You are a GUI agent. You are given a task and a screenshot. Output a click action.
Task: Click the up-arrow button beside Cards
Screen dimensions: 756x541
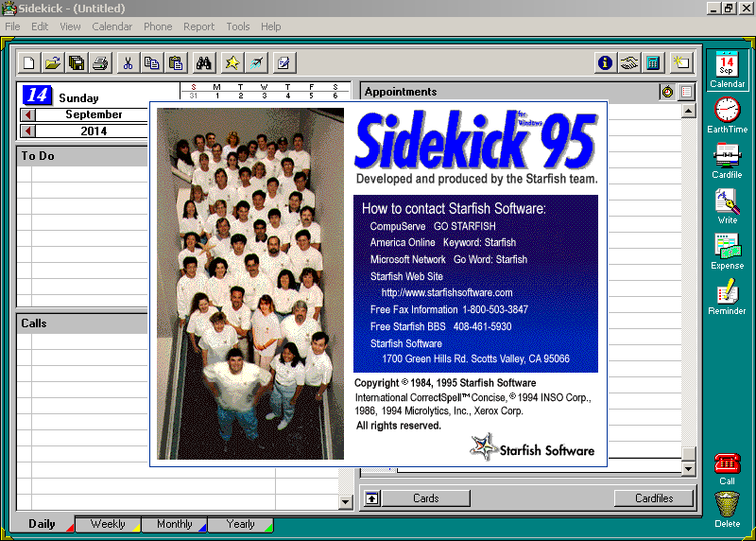(x=371, y=498)
